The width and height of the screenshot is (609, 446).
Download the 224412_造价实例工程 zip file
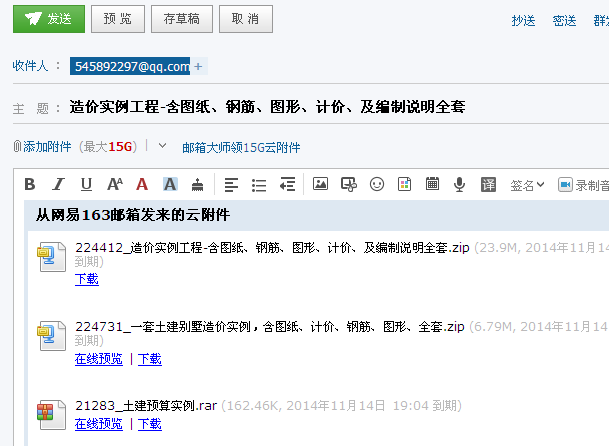(87, 279)
